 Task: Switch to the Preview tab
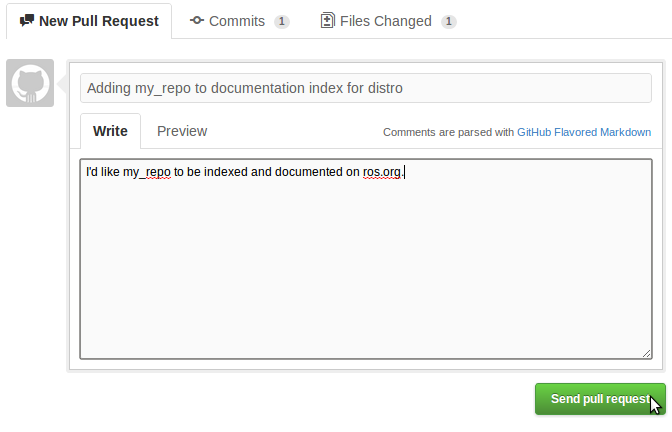coord(182,131)
